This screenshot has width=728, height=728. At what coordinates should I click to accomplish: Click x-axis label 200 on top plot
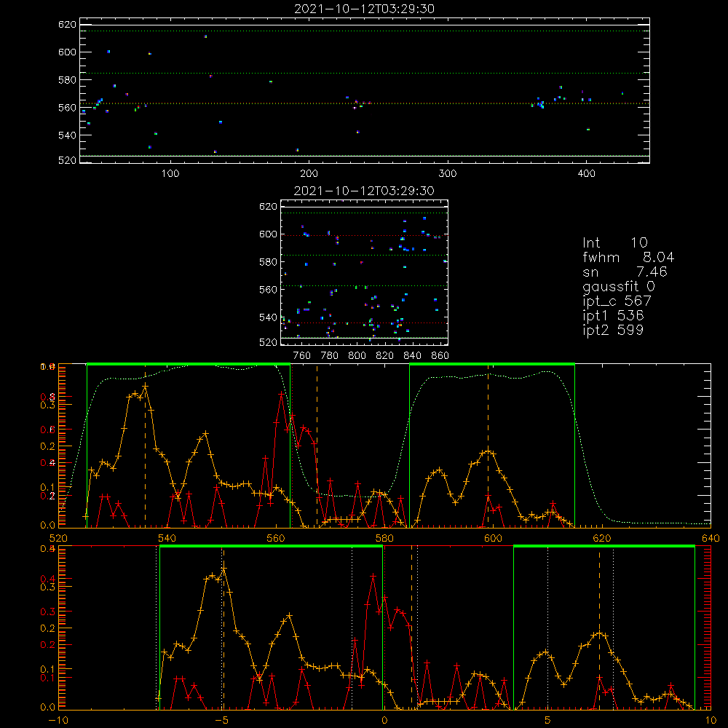coord(309,174)
